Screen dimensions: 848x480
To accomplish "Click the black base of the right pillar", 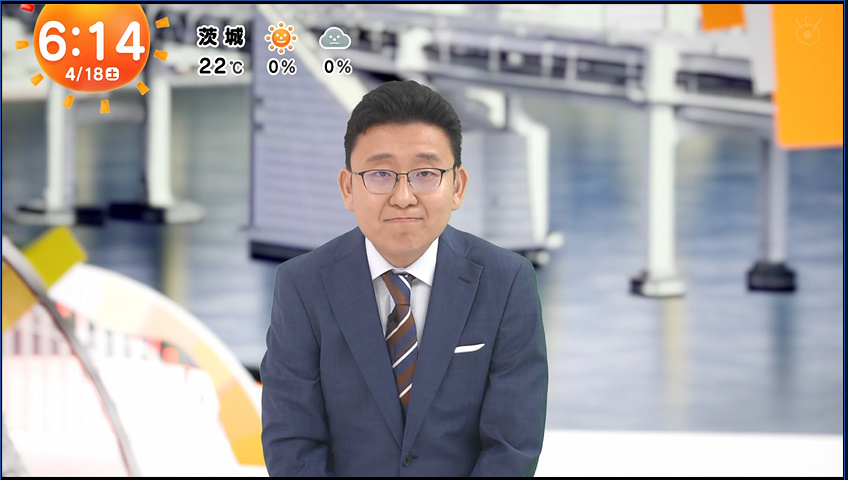I will click(770, 275).
